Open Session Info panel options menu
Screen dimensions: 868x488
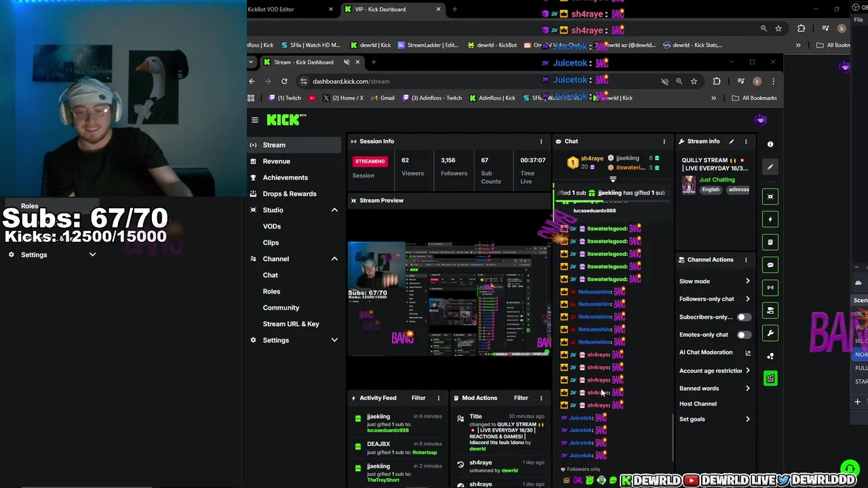click(x=541, y=141)
